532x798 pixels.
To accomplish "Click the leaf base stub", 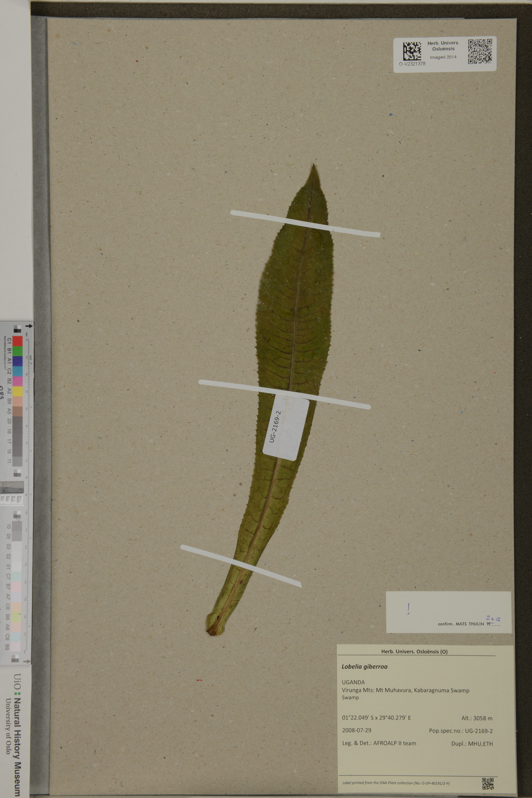I will tap(215, 626).
